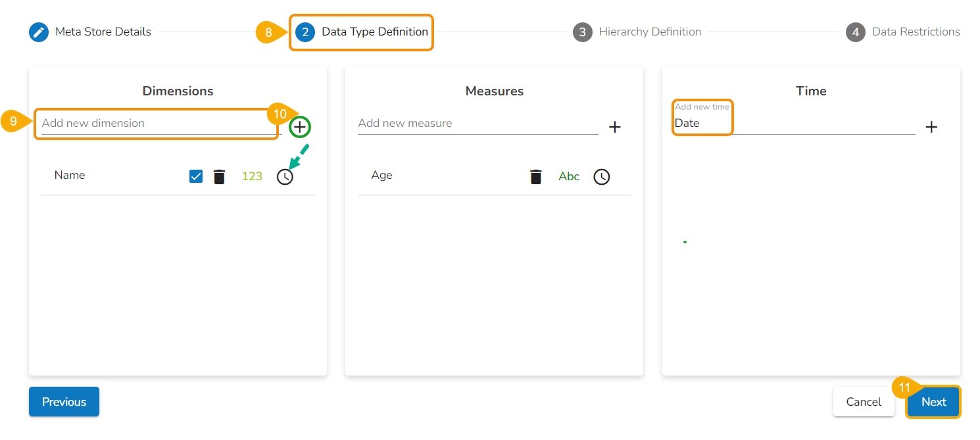Click the pencil icon for Meta Store Details
980x440 pixels.
coord(39,32)
